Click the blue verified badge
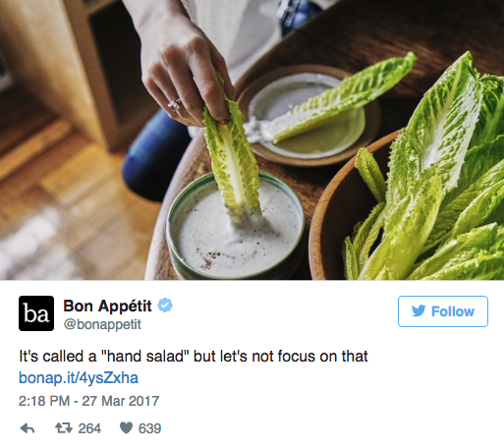Image resolution: width=504 pixels, height=448 pixels. coord(165,306)
